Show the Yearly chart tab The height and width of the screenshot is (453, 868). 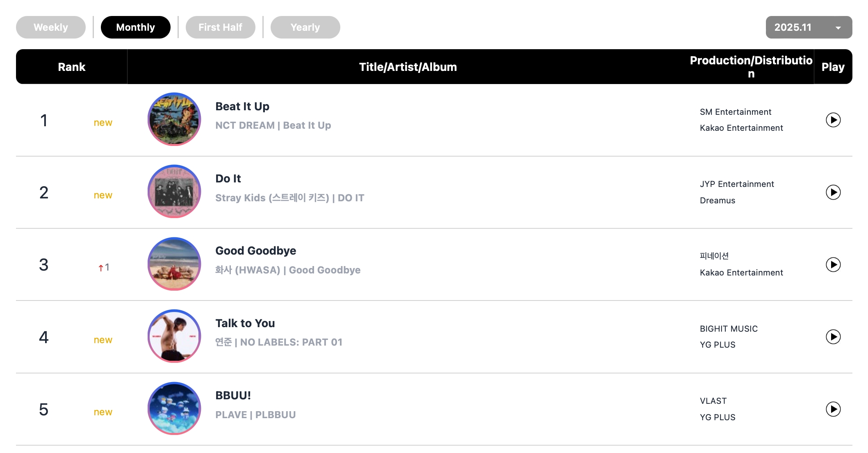tap(305, 27)
